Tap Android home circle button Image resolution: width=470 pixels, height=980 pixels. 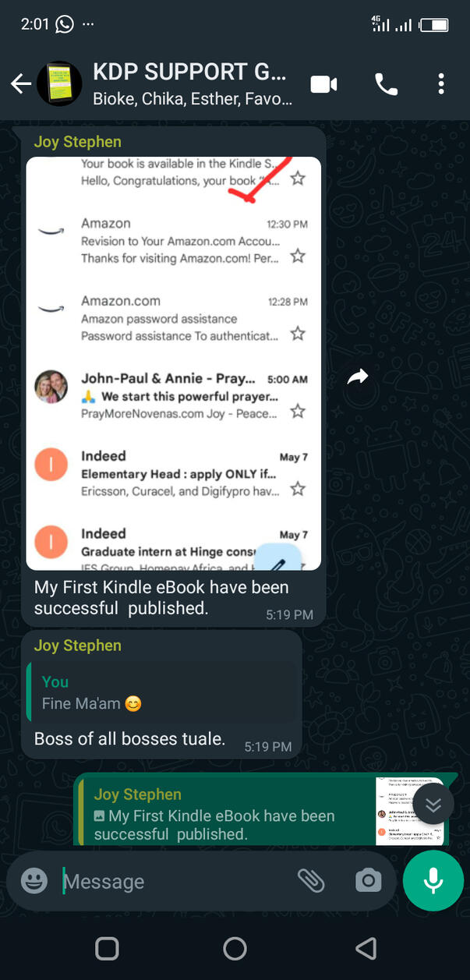(x=235, y=948)
